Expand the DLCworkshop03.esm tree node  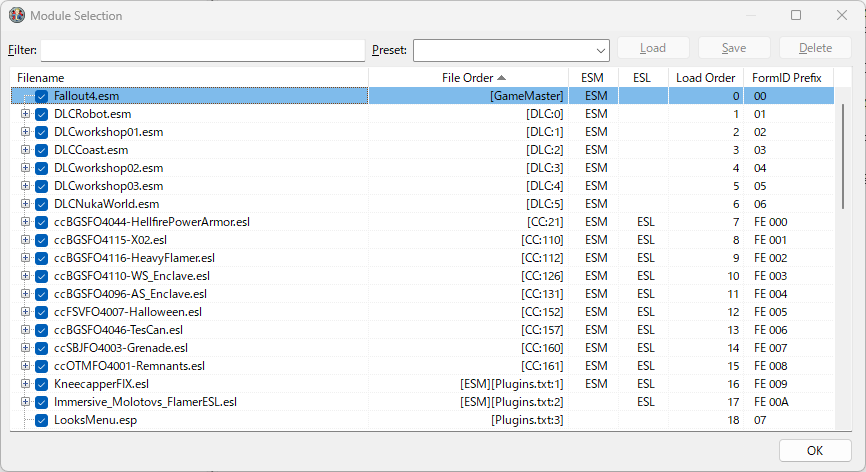click(25, 185)
